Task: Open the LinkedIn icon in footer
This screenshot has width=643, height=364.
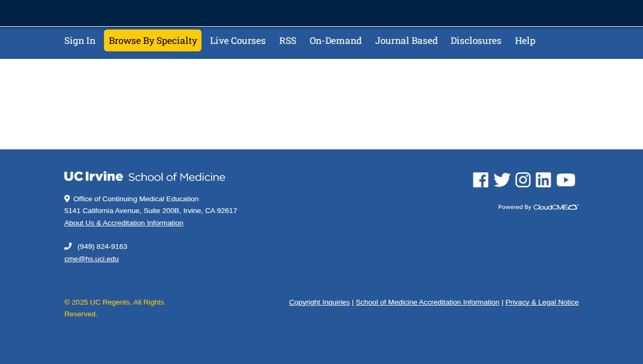Action: pos(543,180)
